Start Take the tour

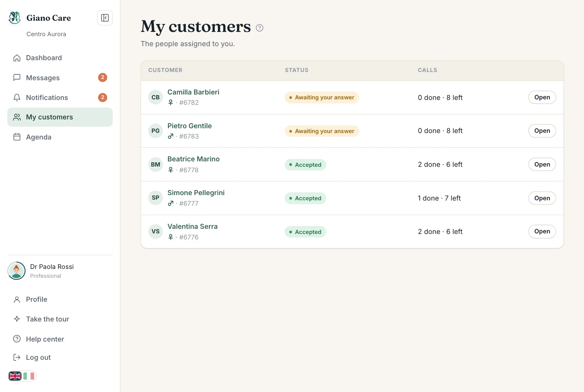tap(60, 319)
